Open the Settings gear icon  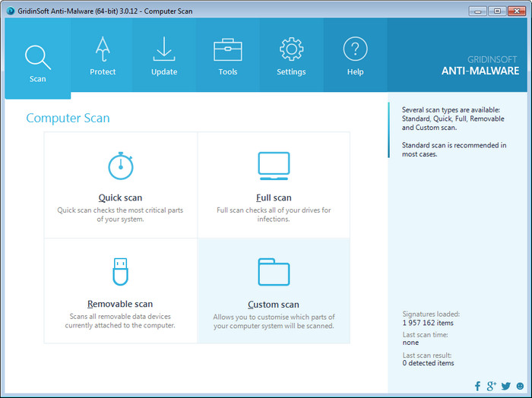click(x=291, y=49)
